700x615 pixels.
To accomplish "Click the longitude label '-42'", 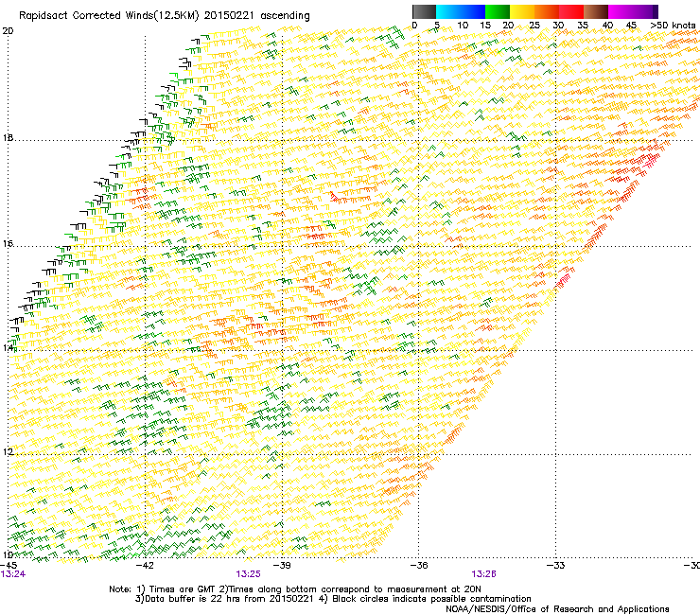I will tap(145, 566).
